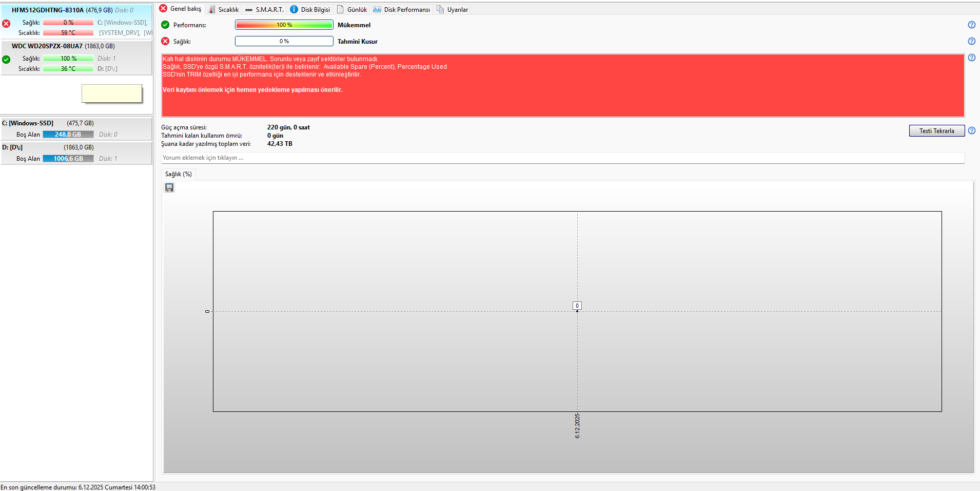This screenshot has height=491, width=980.
Task: Open help icon on the main Sağlık row
Action: pyautogui.click(x=971, y=41)
